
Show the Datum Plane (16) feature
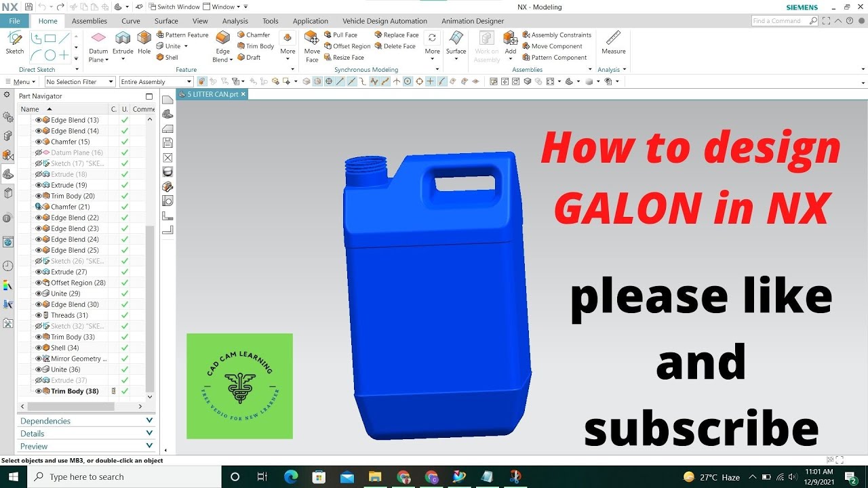(x=38, y=152)
